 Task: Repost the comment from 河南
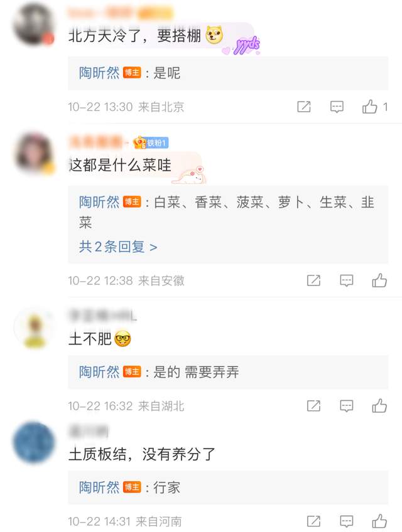[313, 521]
